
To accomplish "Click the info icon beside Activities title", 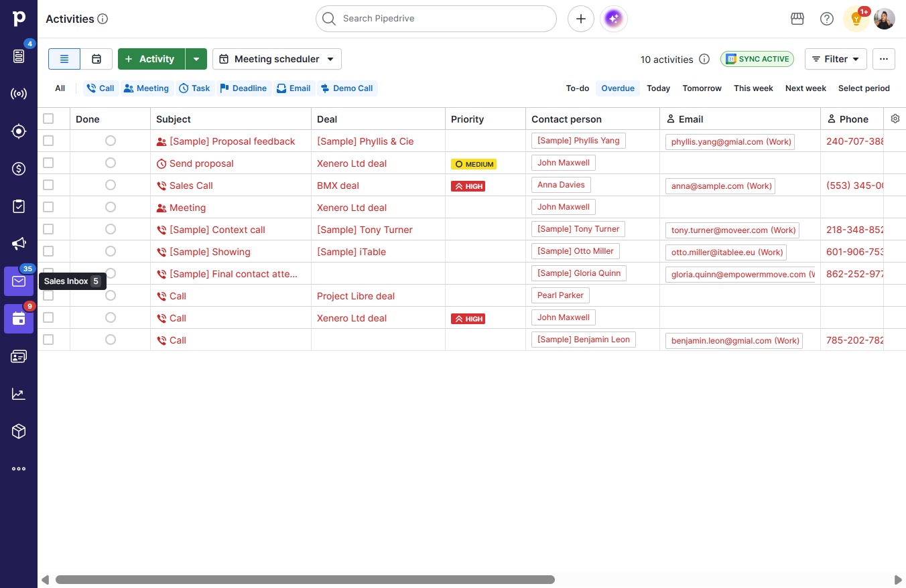I will [x=103, y=19].
